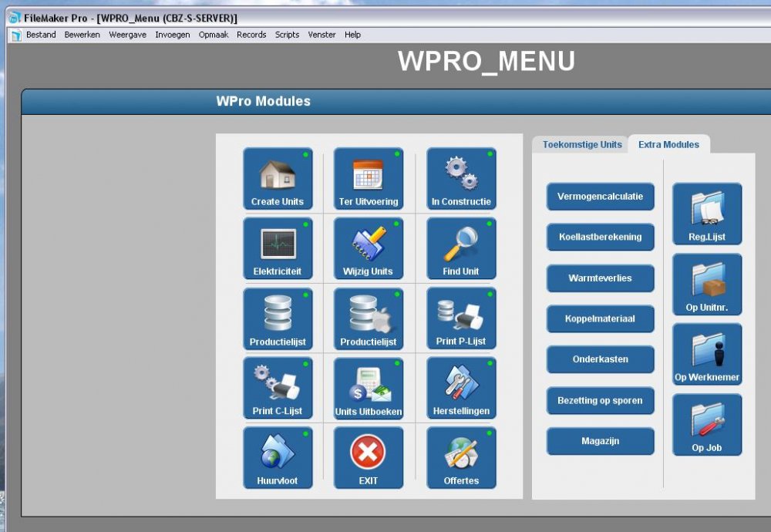
Task: Open the Records menu
Action: (251, 35)
